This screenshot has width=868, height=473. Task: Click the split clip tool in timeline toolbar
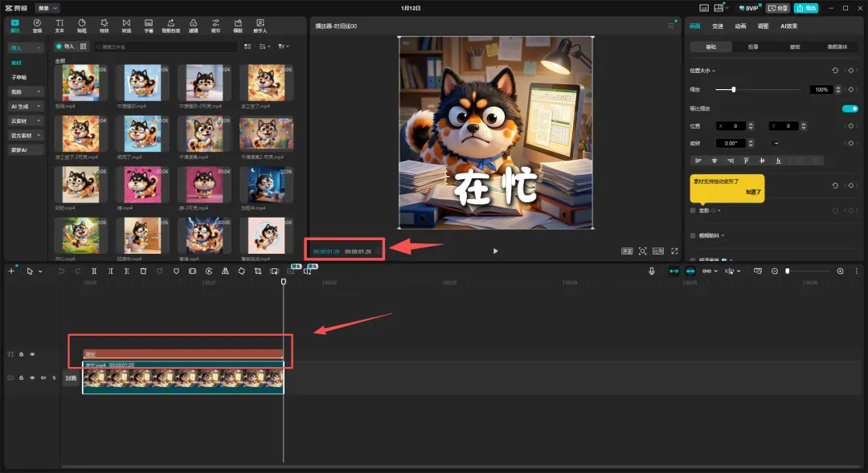pos(94,271)
